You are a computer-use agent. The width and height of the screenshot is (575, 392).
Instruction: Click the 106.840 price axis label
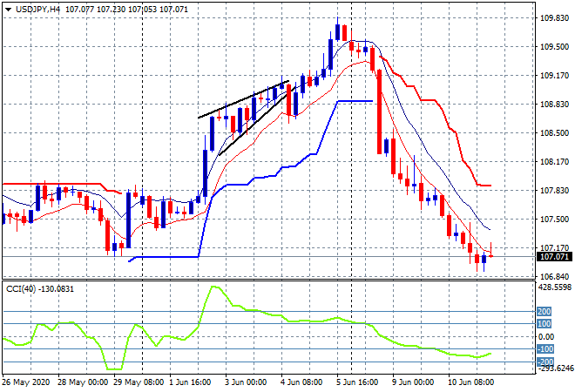[x=554, y=276]
